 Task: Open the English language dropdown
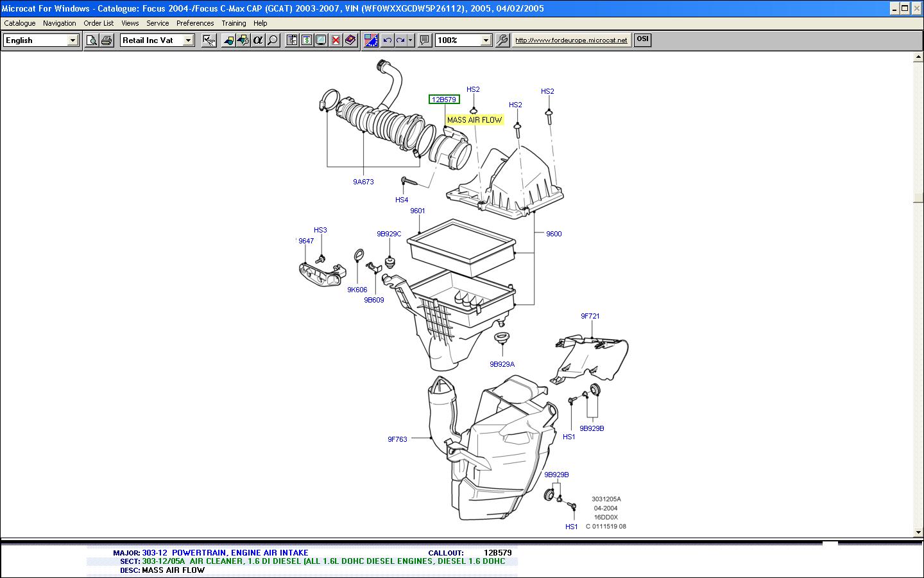[73, 40]
